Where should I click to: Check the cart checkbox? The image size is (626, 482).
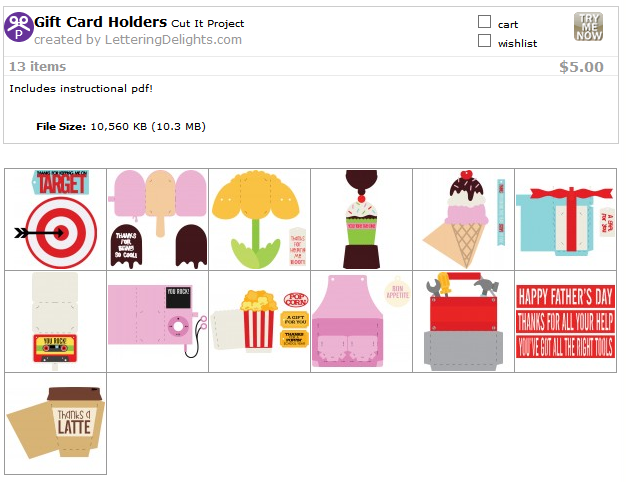pyautogui.click(x=484, y=22)
